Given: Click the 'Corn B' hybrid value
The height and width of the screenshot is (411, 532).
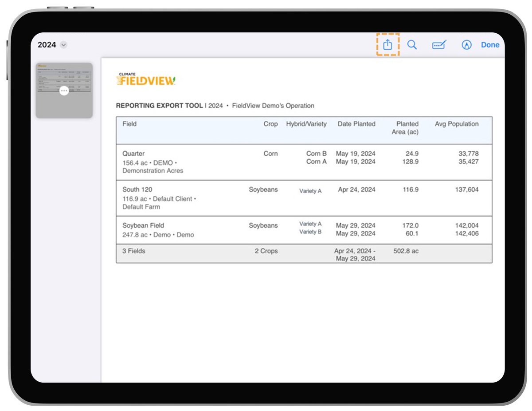Looking at the screenshot, I should click(317, 154).
